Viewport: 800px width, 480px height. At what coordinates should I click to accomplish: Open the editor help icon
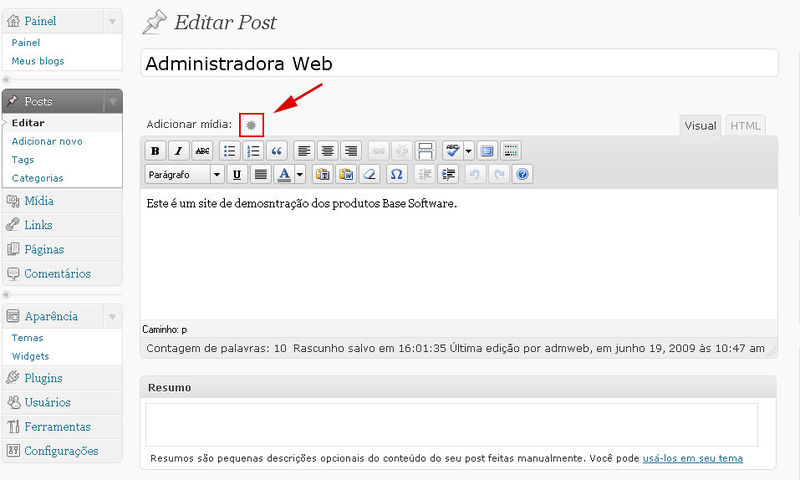click(x=521, y=174)
